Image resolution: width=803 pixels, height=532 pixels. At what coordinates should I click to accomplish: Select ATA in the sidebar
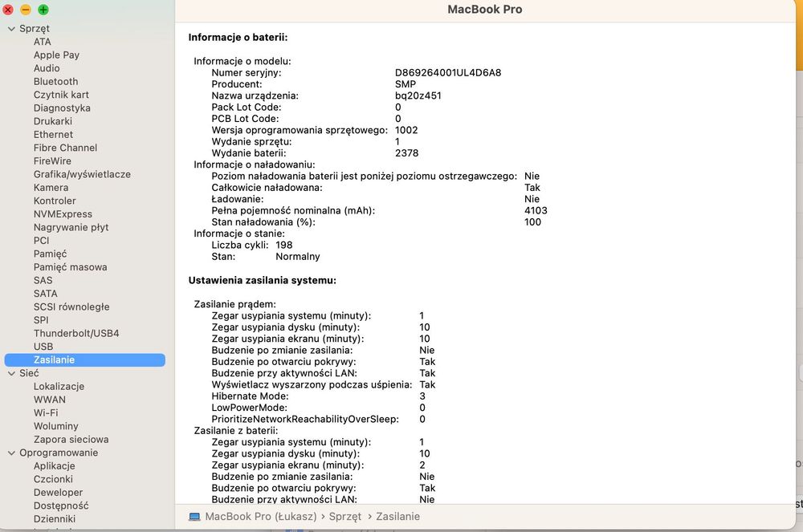[x=42, y=42]
